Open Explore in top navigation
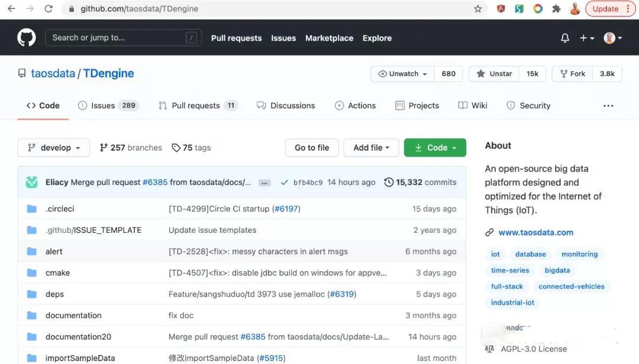The image size is (639, 364). pyautogui.click(x=377, y=38)
